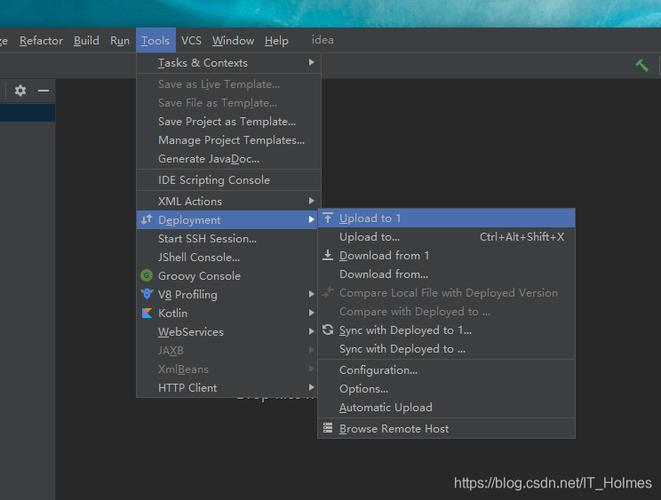Click the Upload to 1 arrow icon
Viewport: 661px width, 500px height.
pyautogui.click(x=328, y=218)
